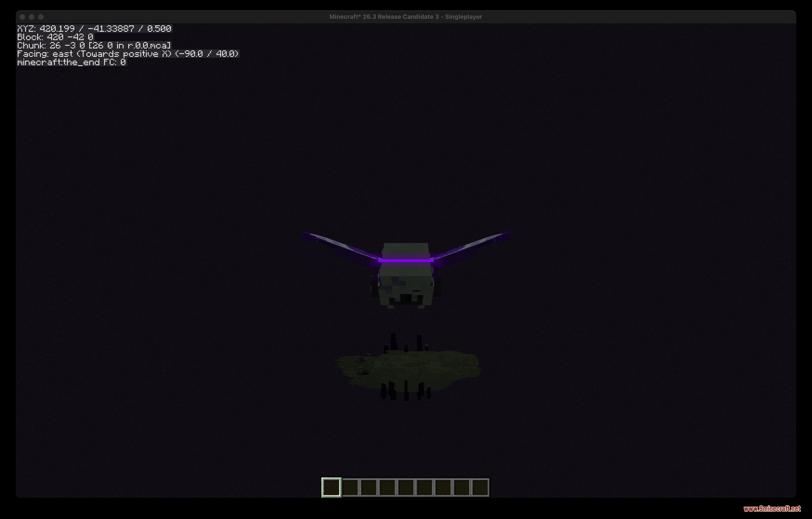This screenshot has width=812, height=519.
Task: Minimize the Minecraft window
Action: (x=32, y=17)
